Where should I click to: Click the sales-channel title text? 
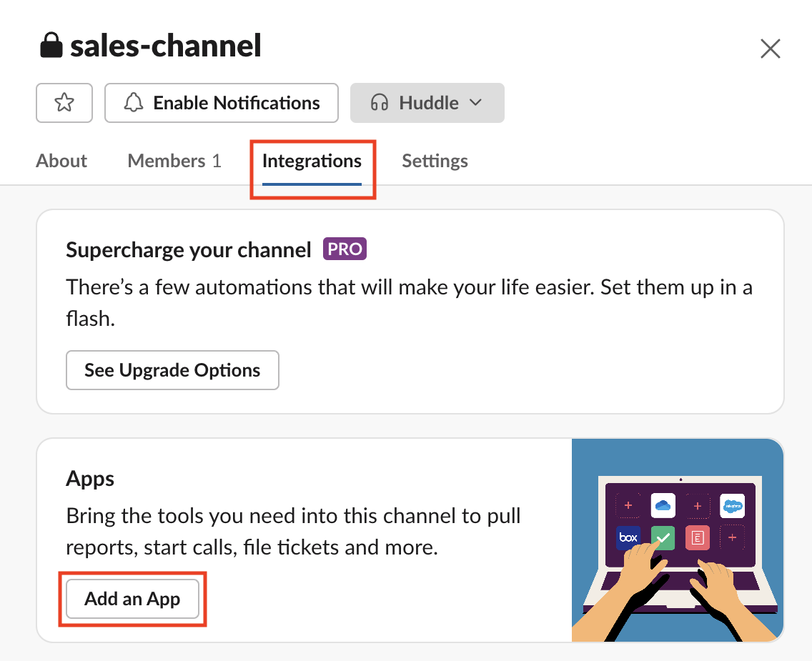click(166, 46)
